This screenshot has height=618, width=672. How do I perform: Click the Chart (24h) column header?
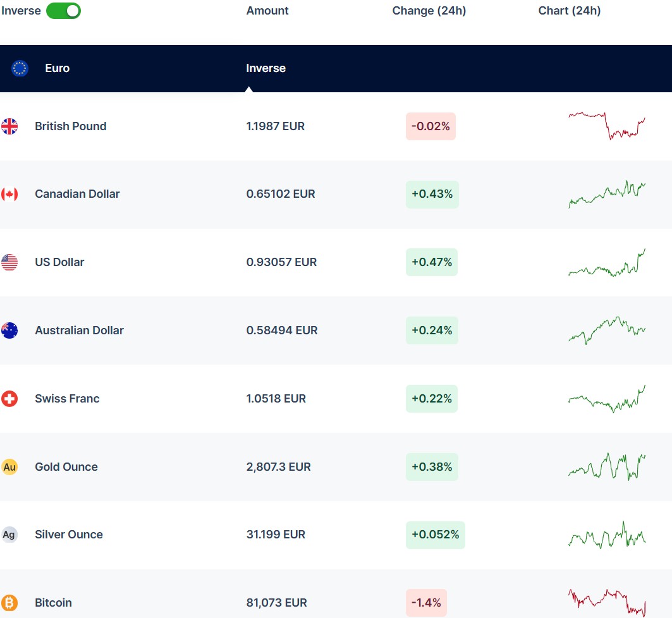[x=569, y=11]
